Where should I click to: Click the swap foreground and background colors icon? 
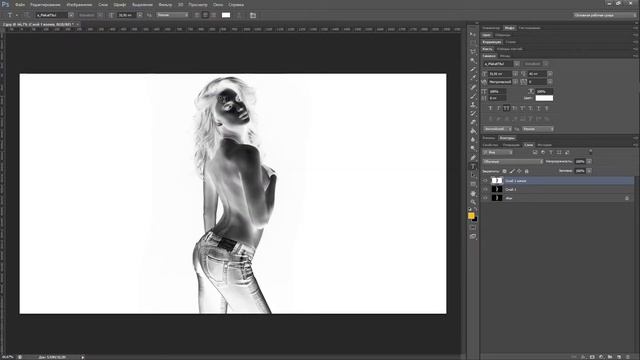tap(476, 209)
